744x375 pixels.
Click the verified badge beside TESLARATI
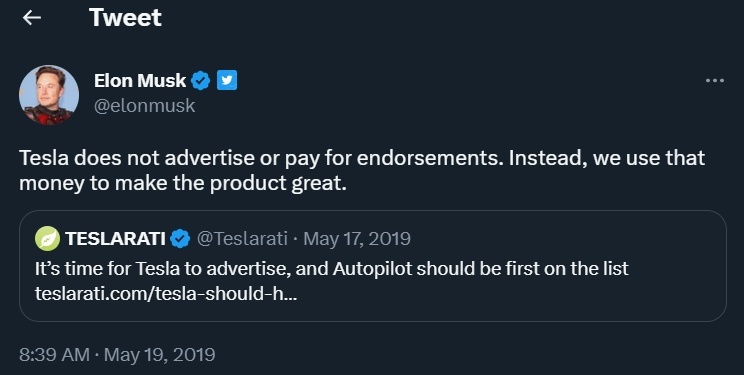coord(180,238)
